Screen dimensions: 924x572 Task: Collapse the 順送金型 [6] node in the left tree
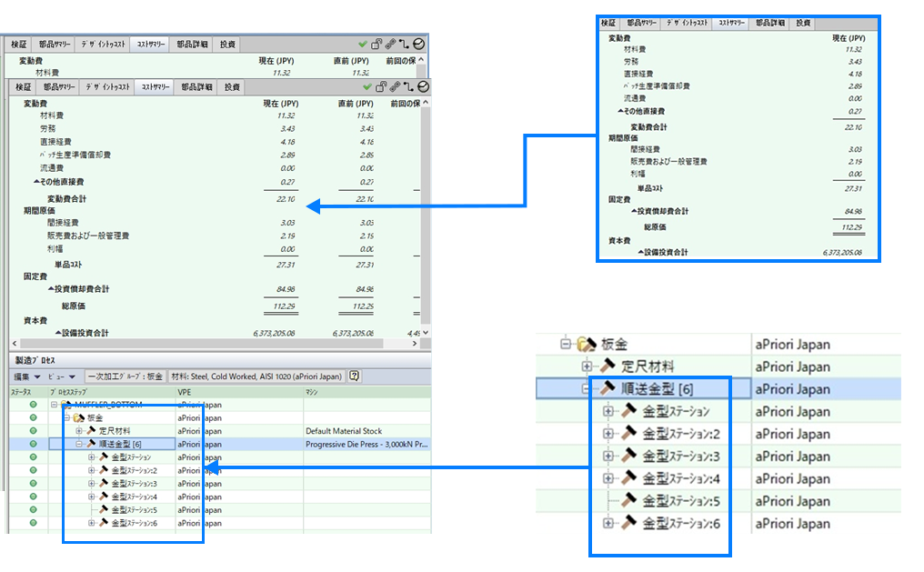pos(79,444)
